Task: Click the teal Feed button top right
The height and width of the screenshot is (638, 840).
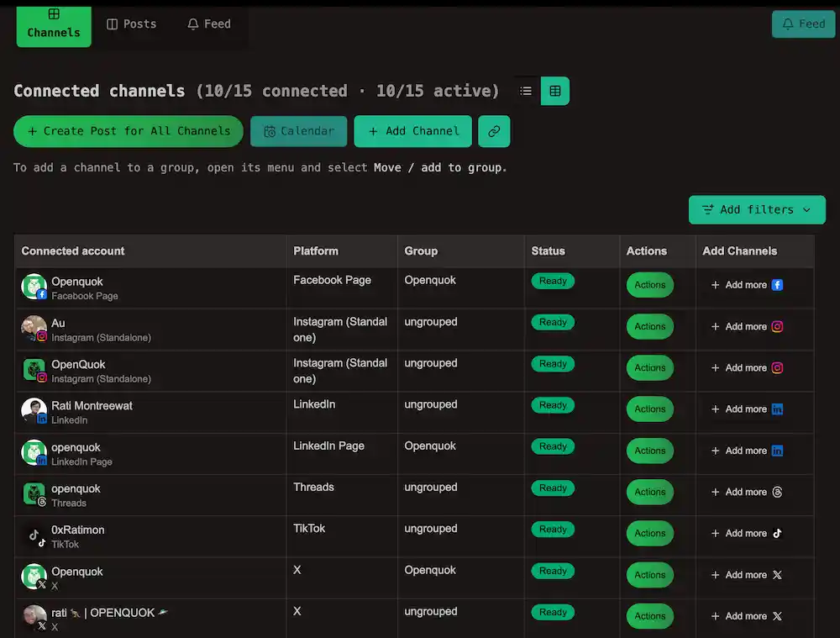Action: click(x=803, y=24)
